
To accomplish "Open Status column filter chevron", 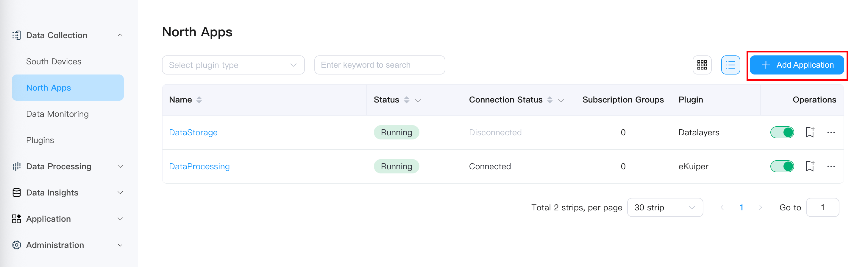I will tap(418, 100).
